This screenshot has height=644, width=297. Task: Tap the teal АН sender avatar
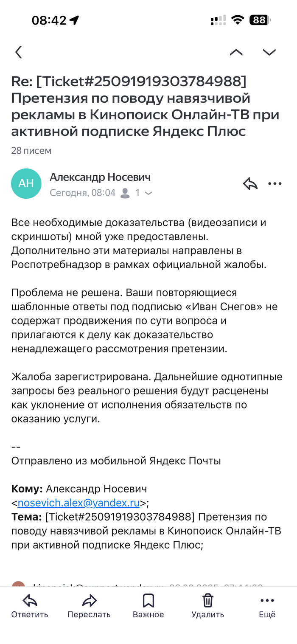[26, 183]
